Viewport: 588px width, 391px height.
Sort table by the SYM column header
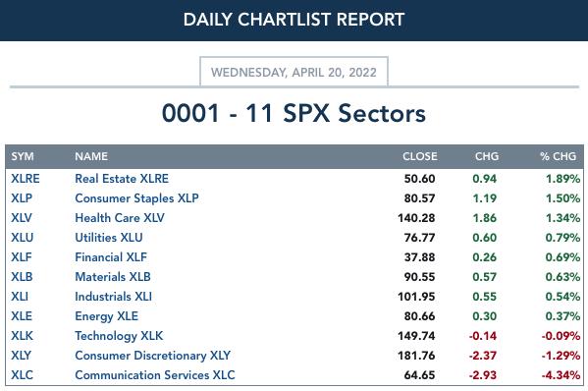(23, 156)
